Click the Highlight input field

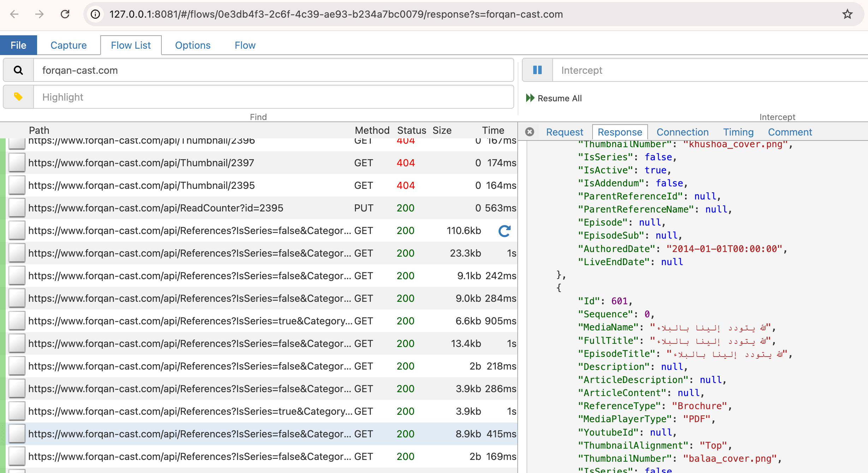273,97
